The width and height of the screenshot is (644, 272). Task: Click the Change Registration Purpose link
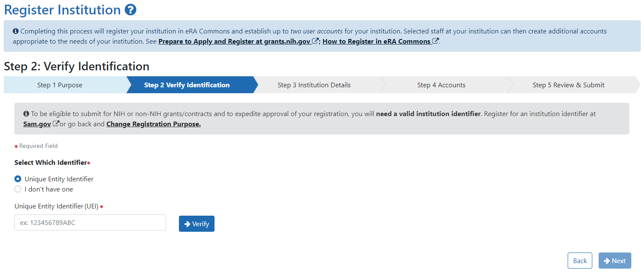pos(153,124)
